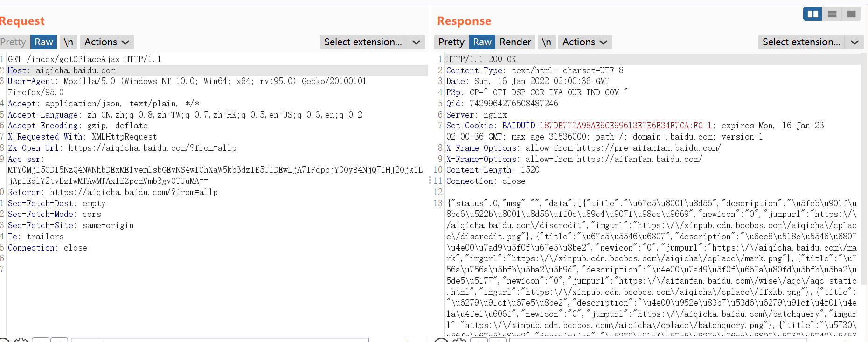Image resolution: width=868 pixels, height=342 pixels.
Task: Switch to stacked top-bottom layout icon
Action: [x=832, y=14]
